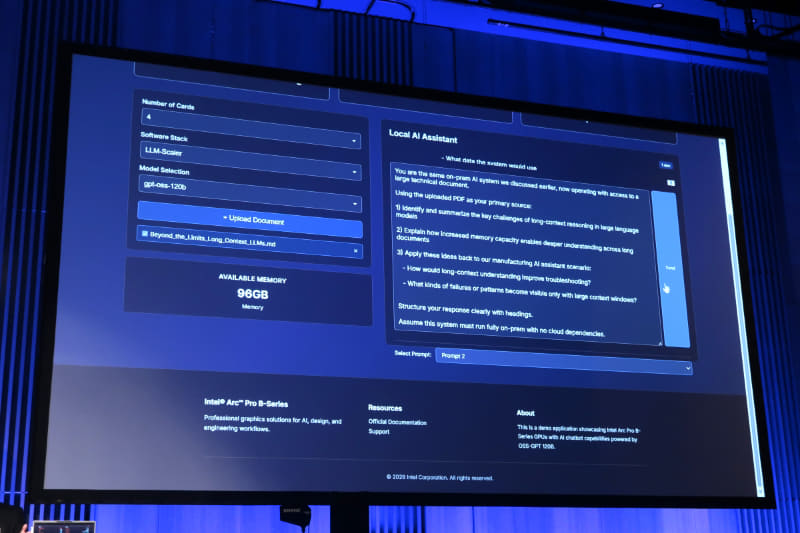Image resolution: width=800 pixels, height=533 pixels.
Task: Click the Intel Corporation copyright notice
Action: pyautogui.click(x=439, y=478)
